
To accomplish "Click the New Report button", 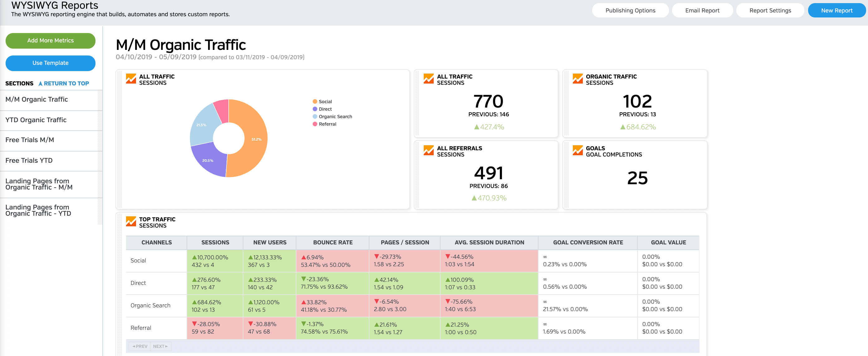I will tap(836, 11).
